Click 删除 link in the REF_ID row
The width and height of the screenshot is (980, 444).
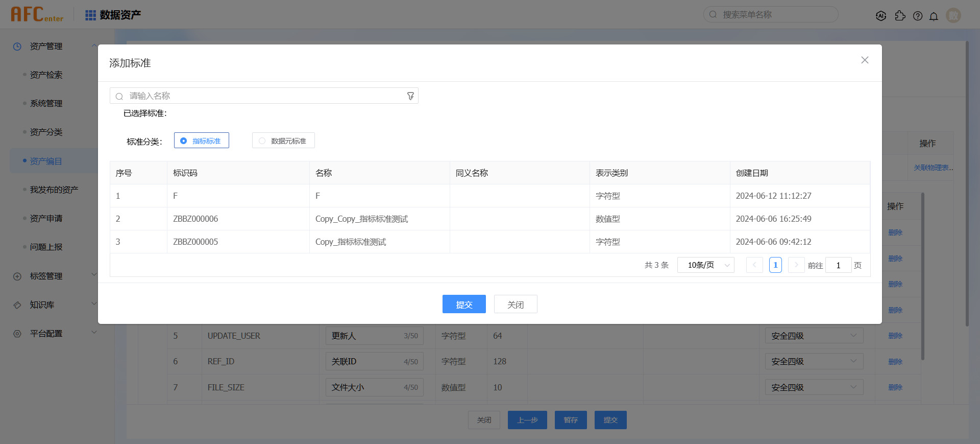point(895,362)
